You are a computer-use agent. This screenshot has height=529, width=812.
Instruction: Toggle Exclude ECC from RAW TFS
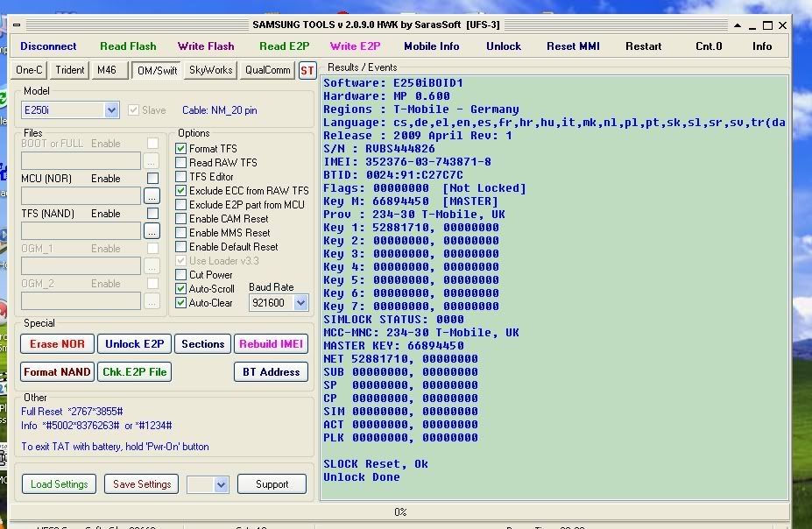[180, 190]
